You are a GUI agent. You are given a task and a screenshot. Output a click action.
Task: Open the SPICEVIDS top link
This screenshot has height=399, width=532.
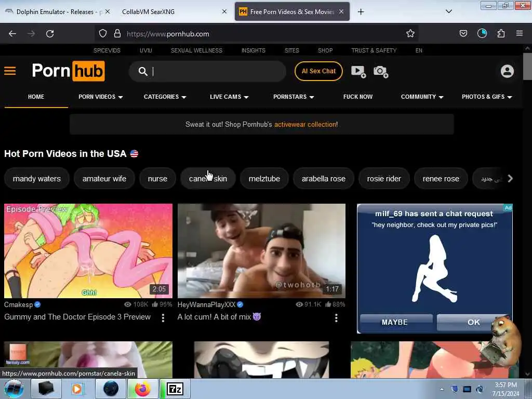click(x=107, y=50)
